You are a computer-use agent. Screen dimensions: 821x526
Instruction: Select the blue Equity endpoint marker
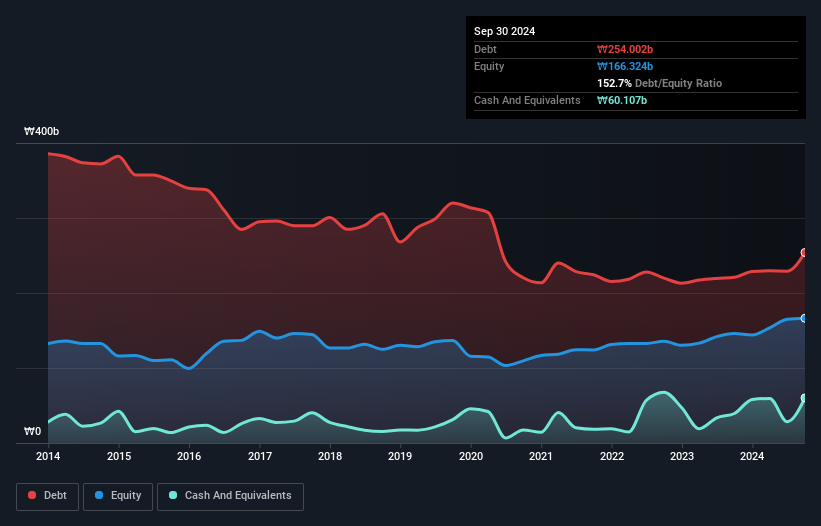(x=804, y=318)
